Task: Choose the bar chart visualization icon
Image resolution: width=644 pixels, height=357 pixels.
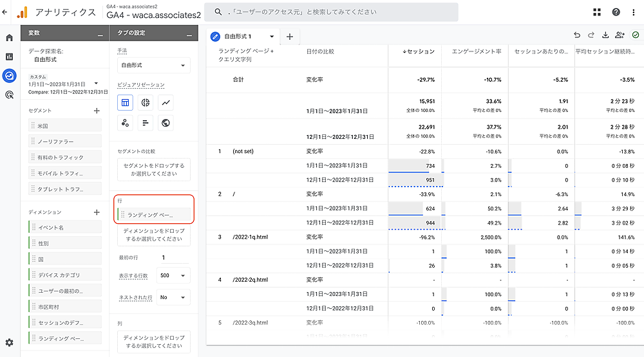Action: pyautogui.click(x=146, y=123)
